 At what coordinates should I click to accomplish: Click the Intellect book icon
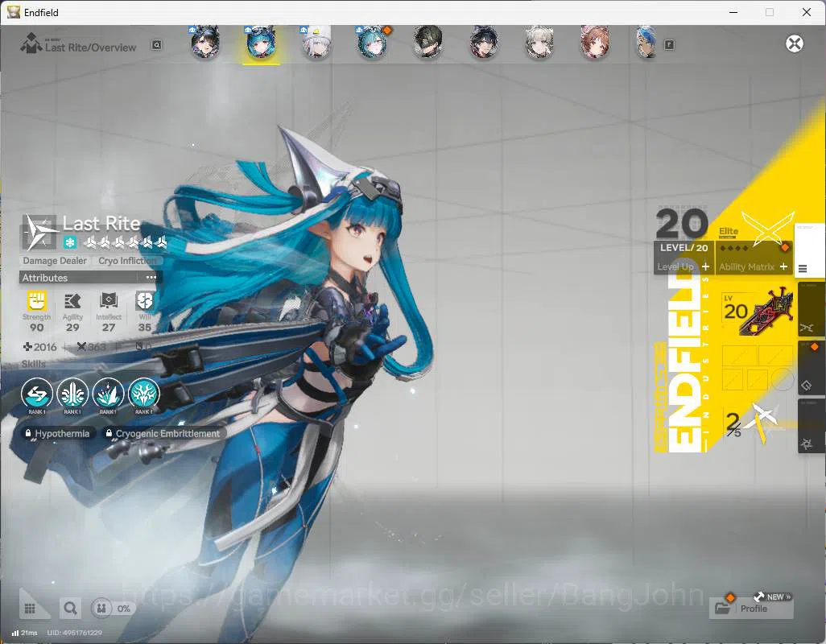109,301
